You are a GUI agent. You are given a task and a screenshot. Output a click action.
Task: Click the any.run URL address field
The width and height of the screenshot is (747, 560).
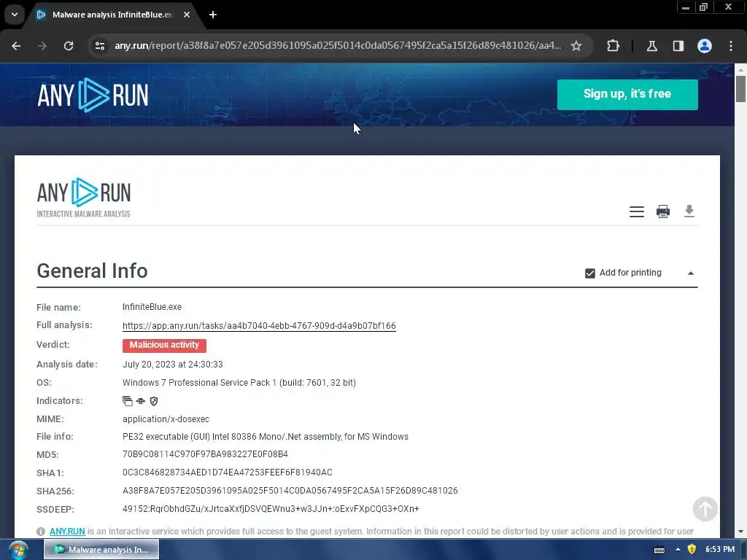click(x=338, y=46)
